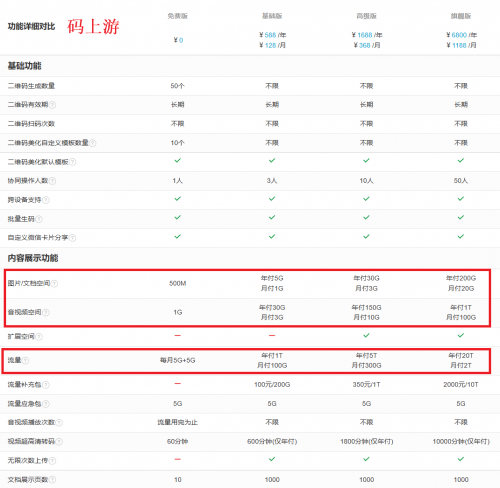
Task: Click the 免费版 column header
Action: [178, 16]
